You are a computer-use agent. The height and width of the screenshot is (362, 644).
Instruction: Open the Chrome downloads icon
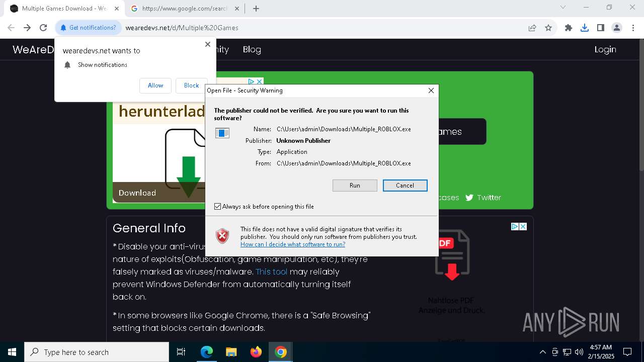(x=585, y=28)
